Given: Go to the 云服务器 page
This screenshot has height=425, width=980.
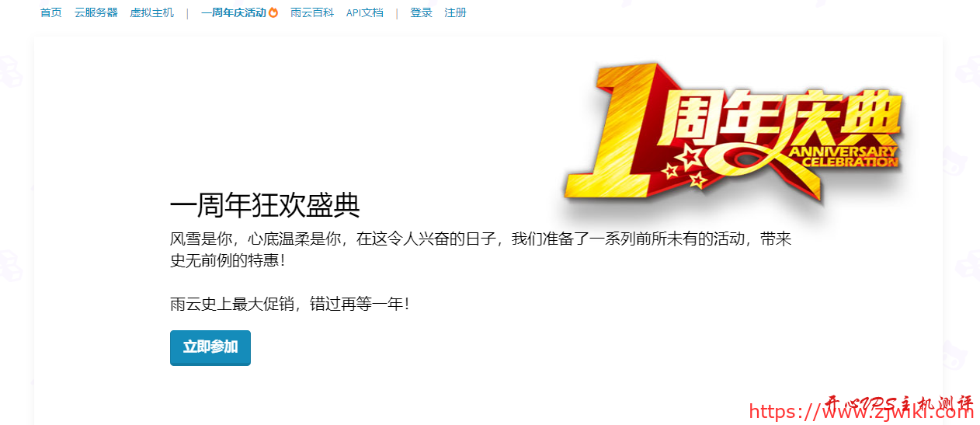Looking at the screenshot, I should [x=96, y=12].
